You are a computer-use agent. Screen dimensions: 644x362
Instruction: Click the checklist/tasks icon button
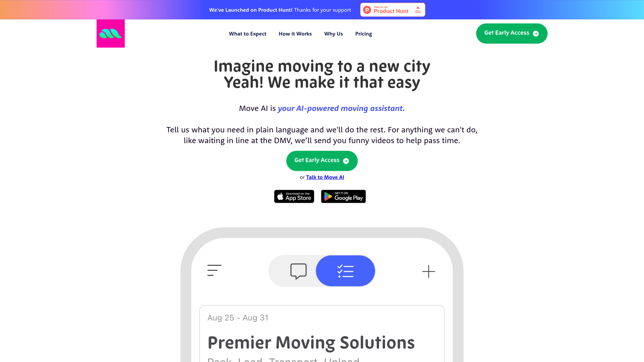pyautogui.click(x=345, y=270)
